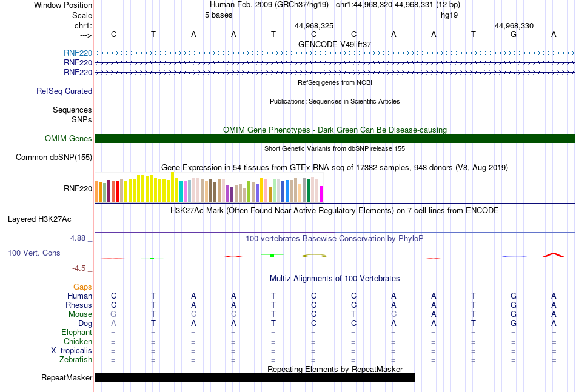The image size is (576, 392).
Task: Click the light-blue RNF220 transcript arrow line
Action: 335,53
